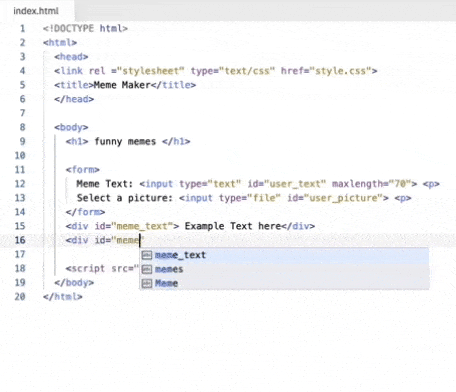456x392 pixels.
Task: Click the closing form tag
Action: pos(85,212)
